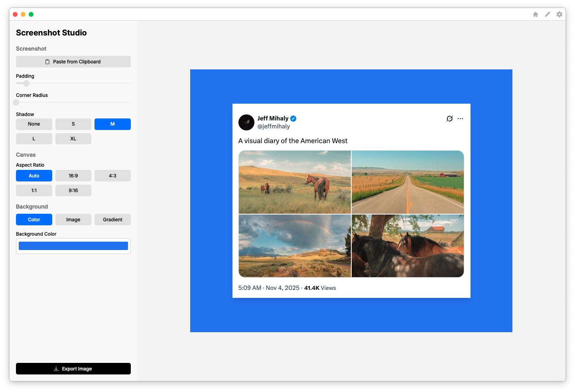Click the Corner Radius slider handle
The image size is (575, 392).
click(16, 102)
